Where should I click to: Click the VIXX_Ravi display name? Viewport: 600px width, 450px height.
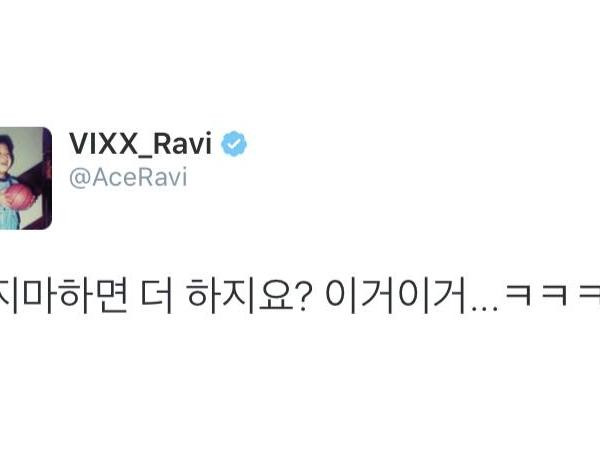(140, 145)
